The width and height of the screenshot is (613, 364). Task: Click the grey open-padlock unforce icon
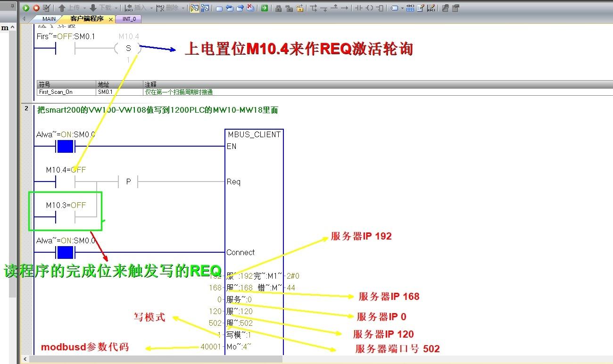pyautogui.click(x=289, y=8)
